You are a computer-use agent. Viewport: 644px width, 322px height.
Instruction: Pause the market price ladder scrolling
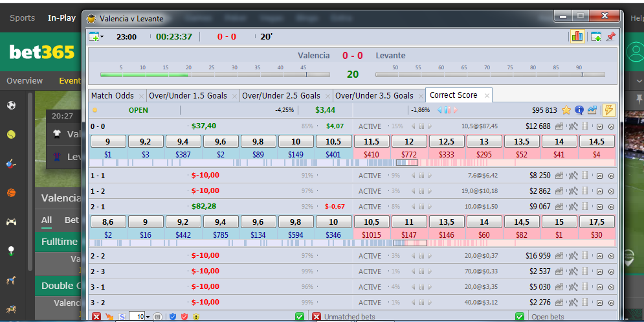coord(447,110)
